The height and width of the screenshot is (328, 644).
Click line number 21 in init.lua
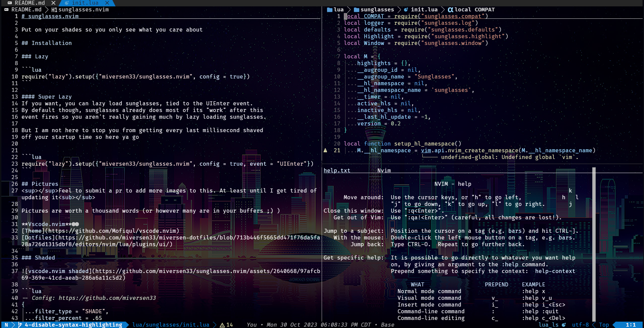(x=337, y=150)
